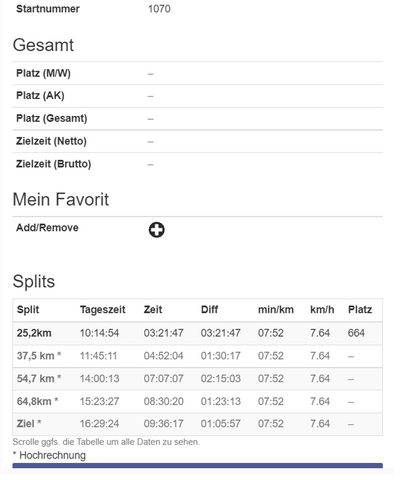Image resolution: width=411 pixels, height=480 pixels.
Task: Click the Split column header
Action: (x=28, y=310)
